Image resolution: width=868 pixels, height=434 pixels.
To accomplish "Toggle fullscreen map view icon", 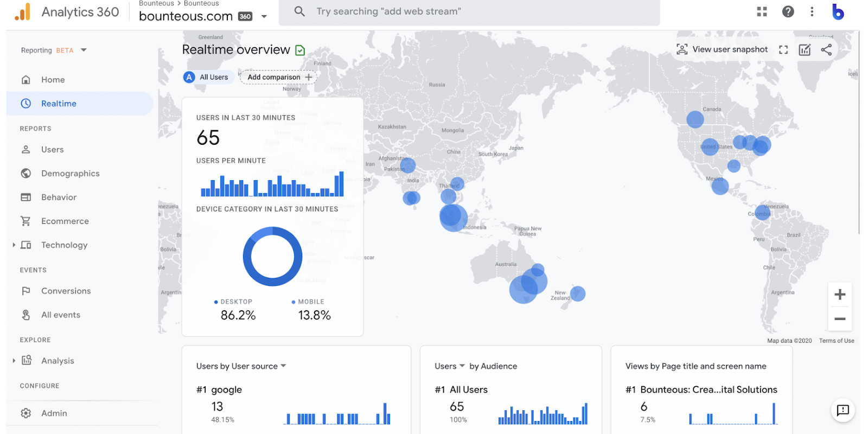I will 783,50.
